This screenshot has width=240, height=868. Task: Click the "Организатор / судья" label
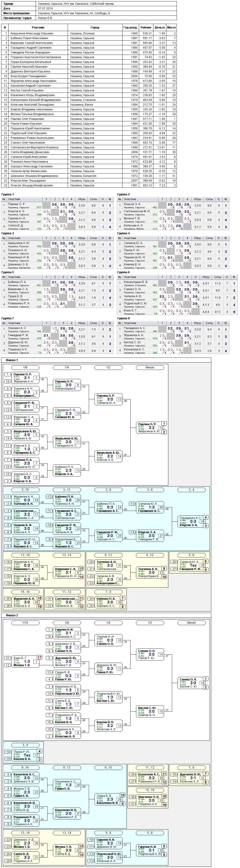(x=18, y=18)
